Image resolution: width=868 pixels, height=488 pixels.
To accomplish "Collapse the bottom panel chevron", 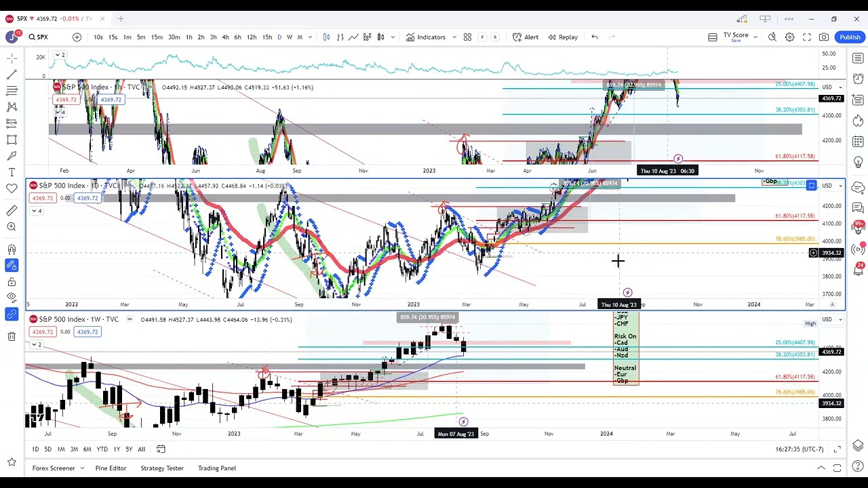I will 821,468.
